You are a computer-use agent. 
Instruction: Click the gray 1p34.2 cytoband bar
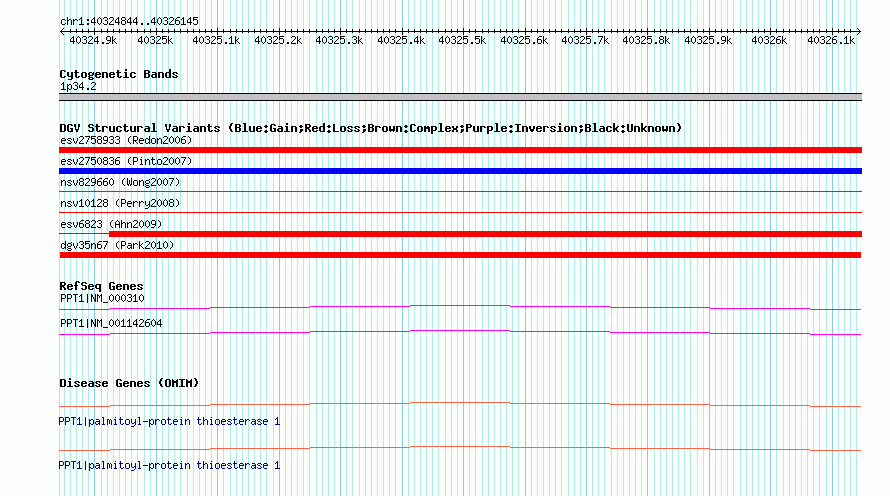pos(460,98)
